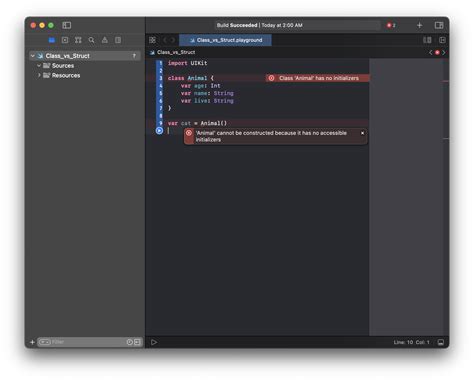Toggle the inspector panel button
The image size is (474, 381).
pyautogui.click(x=439, y=25)
